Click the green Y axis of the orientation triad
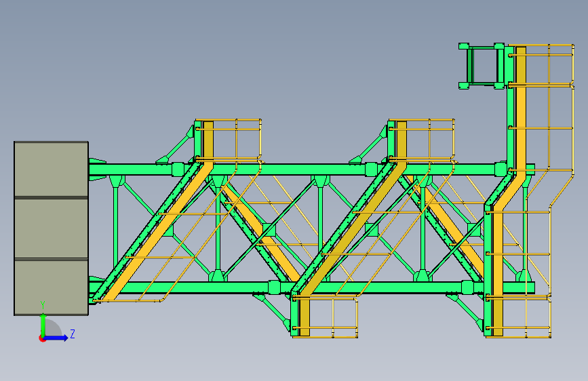 click(x=43, y=325)
